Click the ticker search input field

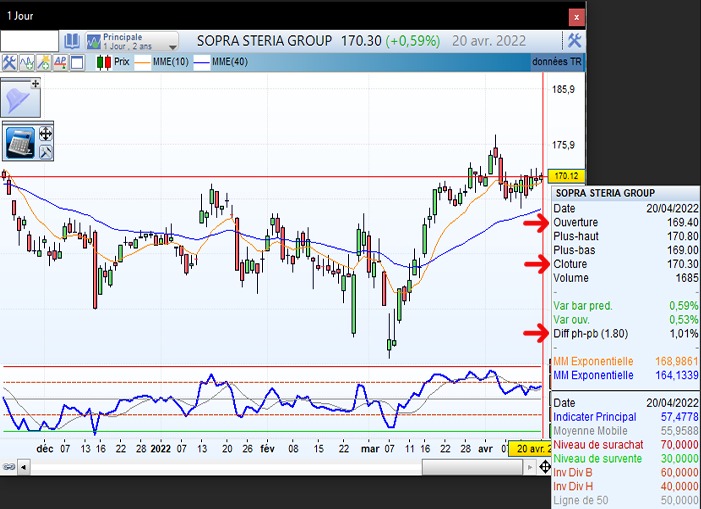30,41
